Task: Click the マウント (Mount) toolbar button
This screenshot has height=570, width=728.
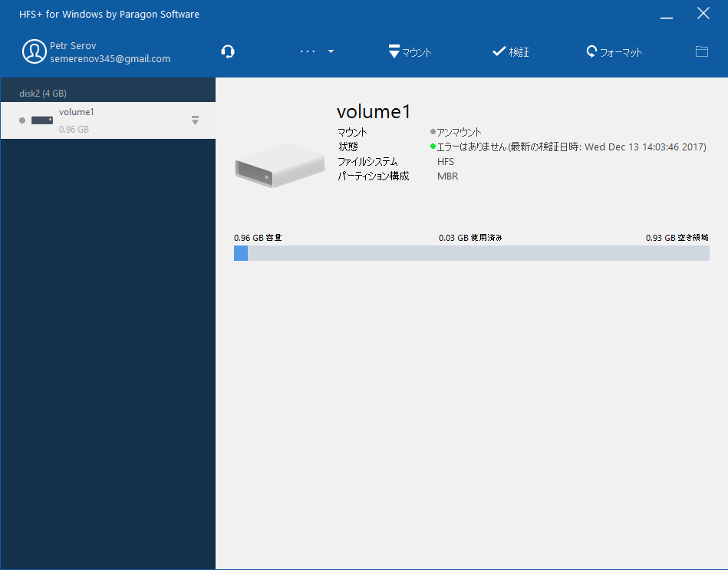Action: click(410, 51)
